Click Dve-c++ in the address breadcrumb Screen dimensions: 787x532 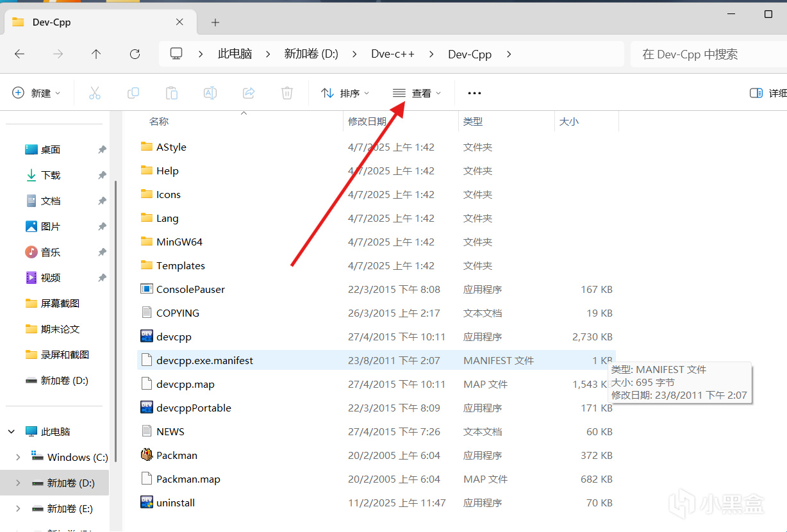[x=393, y=54]
